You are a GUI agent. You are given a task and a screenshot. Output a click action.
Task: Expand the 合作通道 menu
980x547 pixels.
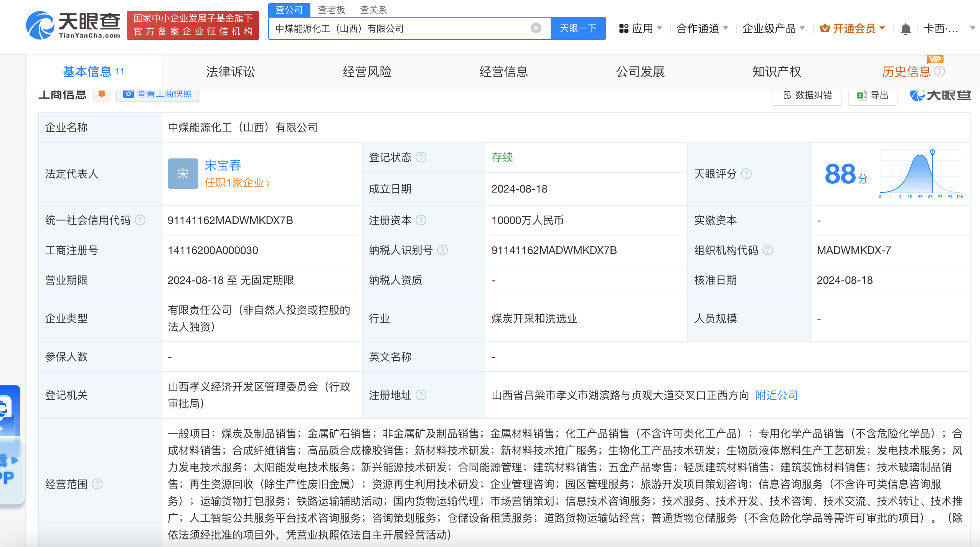(x=702, y=28)
